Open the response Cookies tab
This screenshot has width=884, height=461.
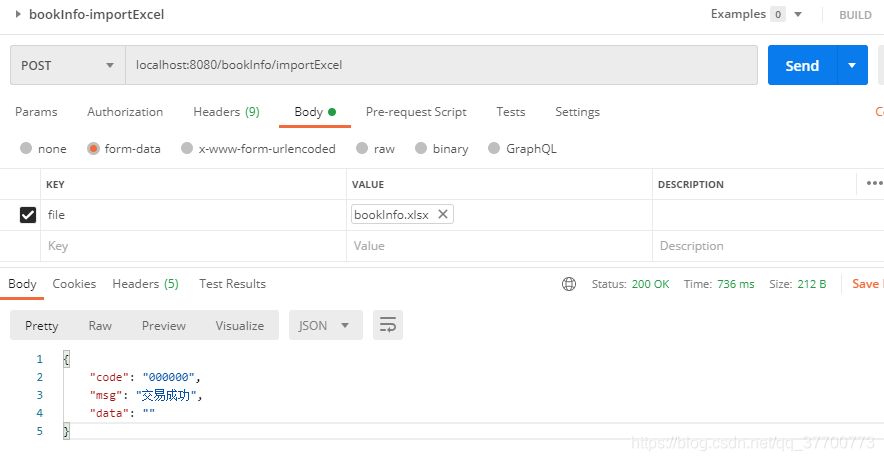(74, 284)
